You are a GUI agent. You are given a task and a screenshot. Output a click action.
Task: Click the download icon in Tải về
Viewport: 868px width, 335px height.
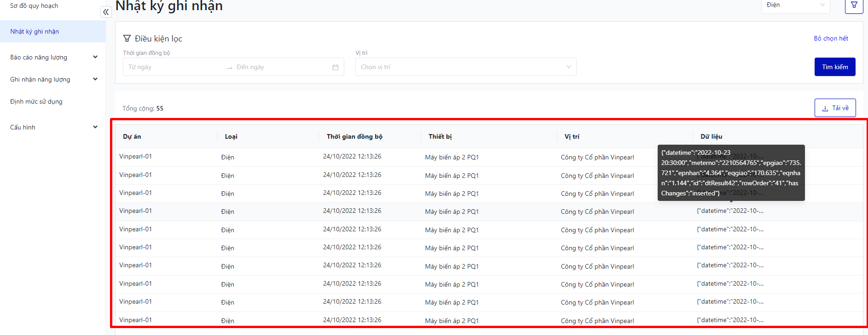[x=825, y=108]
